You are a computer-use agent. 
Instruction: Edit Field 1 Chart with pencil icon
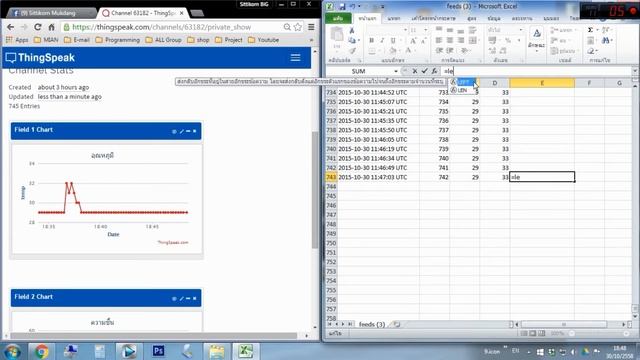182,131
